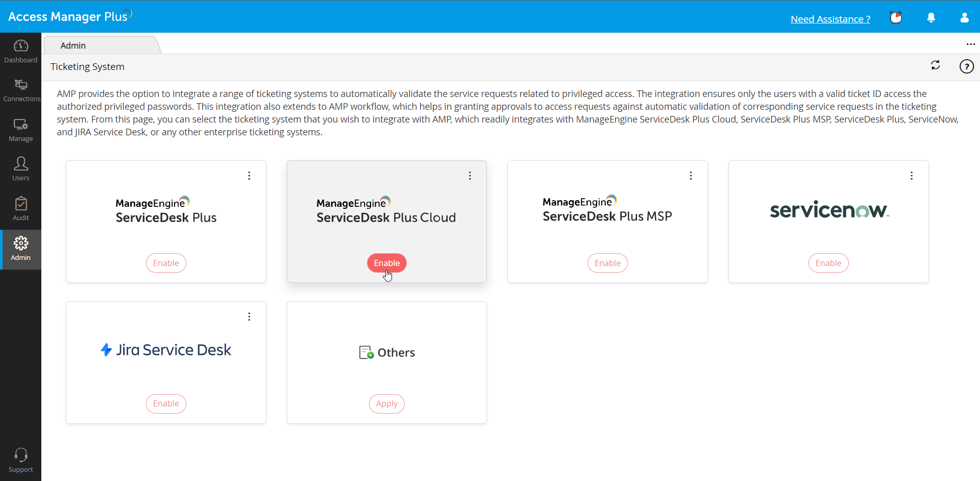980x481 pixels.
Task: Click the Jira Service Desk logo
Action: pos(166,350)
